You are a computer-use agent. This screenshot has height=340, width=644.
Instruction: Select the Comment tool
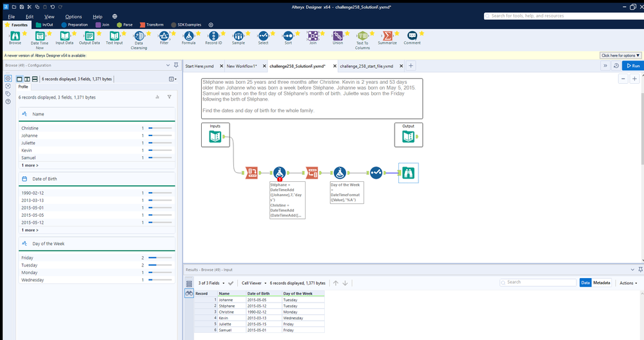pyautogui.click(x=412, y=37)
